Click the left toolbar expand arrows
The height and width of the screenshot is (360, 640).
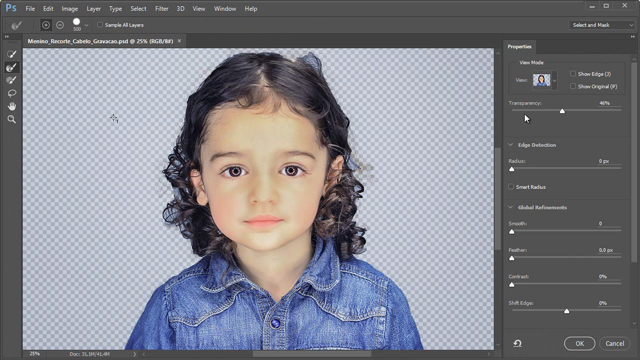click(7, 37)
